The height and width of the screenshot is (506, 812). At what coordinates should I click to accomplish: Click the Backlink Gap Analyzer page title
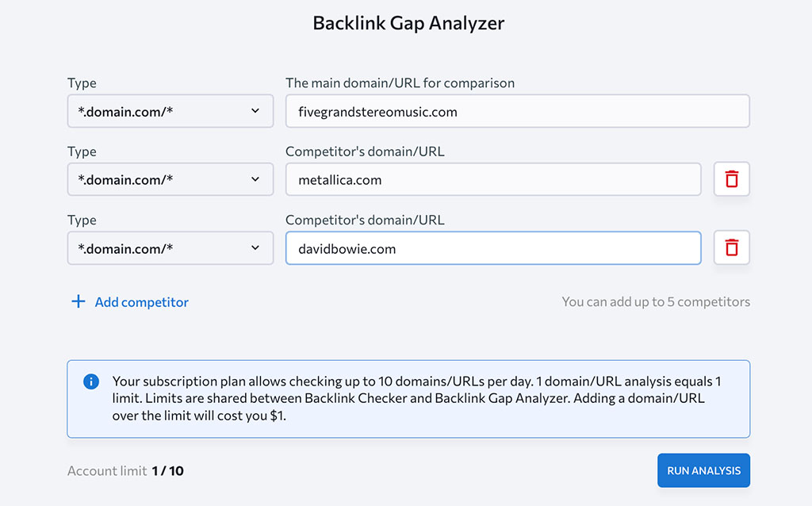(408, 23)
